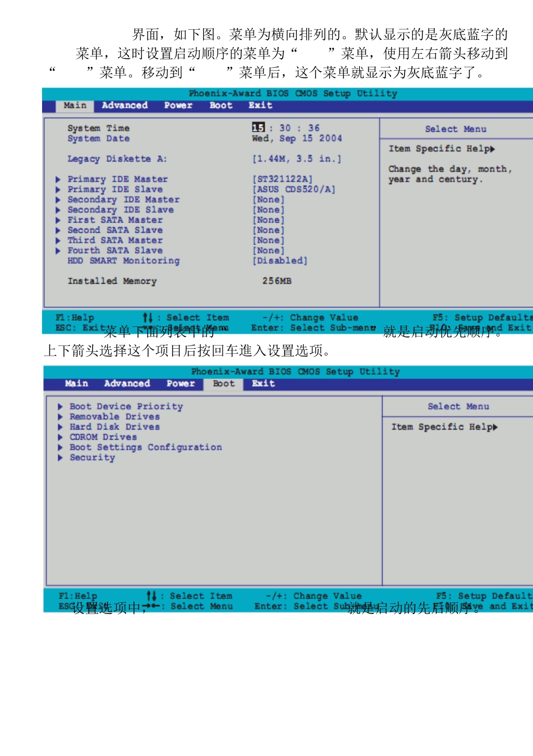Click [None] value for Secondary IDE Master
Screen dimensions: 533x756
268,200
